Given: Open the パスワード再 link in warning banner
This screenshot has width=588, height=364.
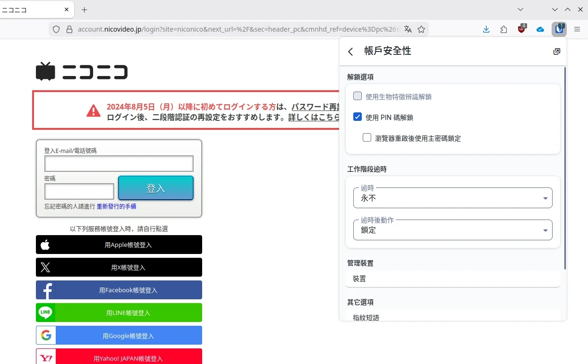Looking at the screenshot, I should click(315, 107).
